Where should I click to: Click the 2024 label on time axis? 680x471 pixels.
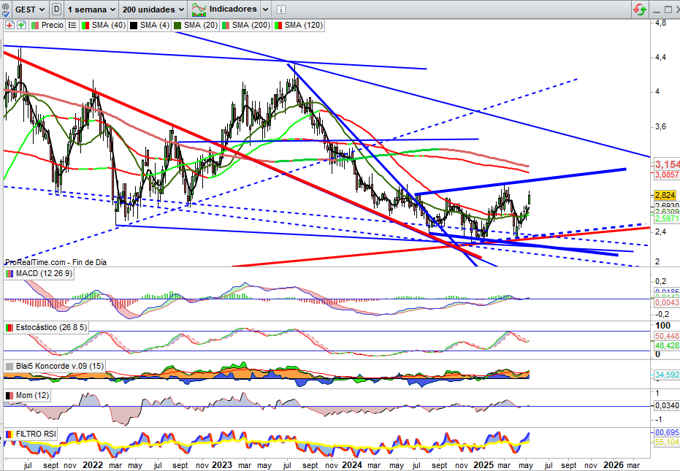tap(352, 464)
